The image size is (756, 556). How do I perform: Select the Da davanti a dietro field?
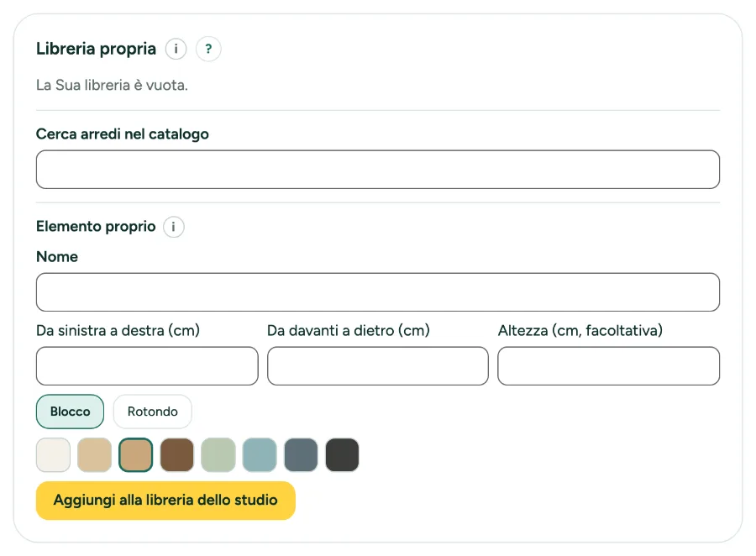pyautogui.click(x=378, y=366)
